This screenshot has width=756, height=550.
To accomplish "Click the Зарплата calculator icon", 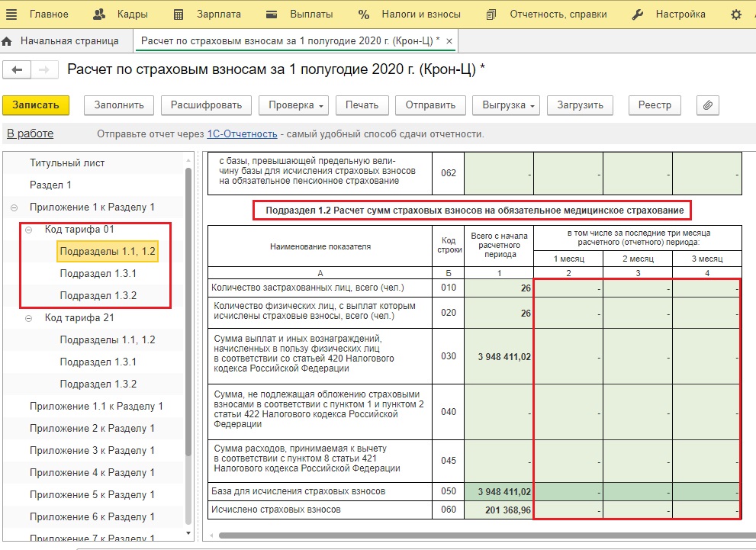I will pyautogui.click(x=179, y=15).
